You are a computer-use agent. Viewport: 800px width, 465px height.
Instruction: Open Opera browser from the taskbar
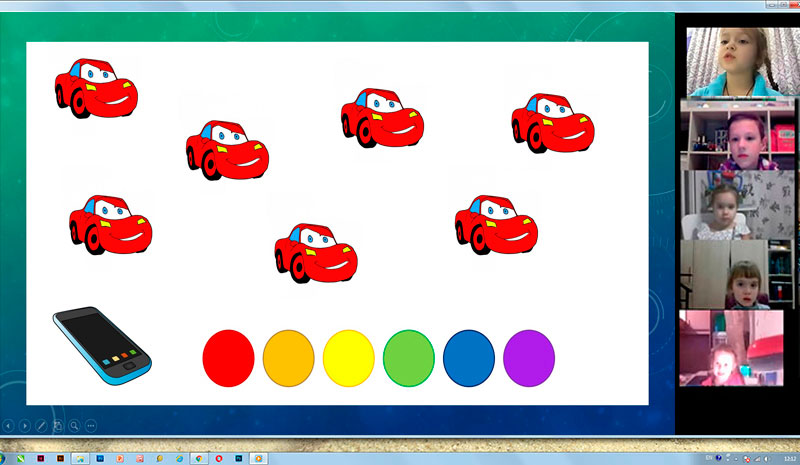coord(219,458)
